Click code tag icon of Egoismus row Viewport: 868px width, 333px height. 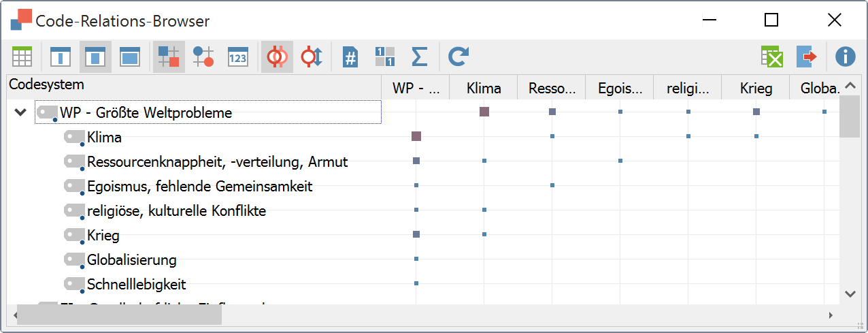pos(74,187)
